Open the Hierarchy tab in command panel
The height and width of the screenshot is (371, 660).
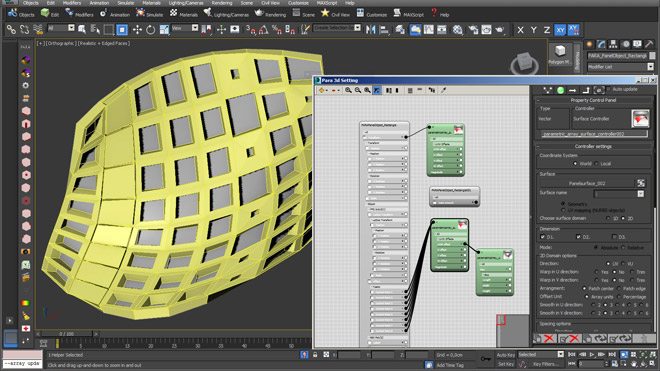(613, 44)
